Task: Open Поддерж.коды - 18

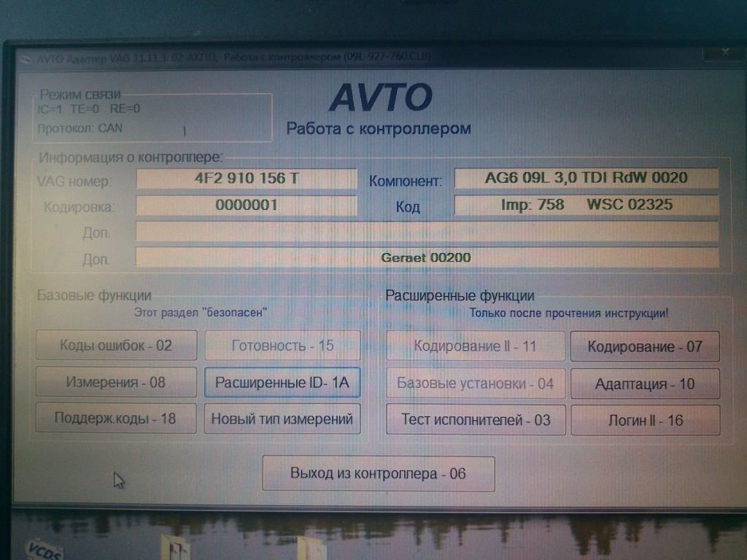Action: coord(116,419)
